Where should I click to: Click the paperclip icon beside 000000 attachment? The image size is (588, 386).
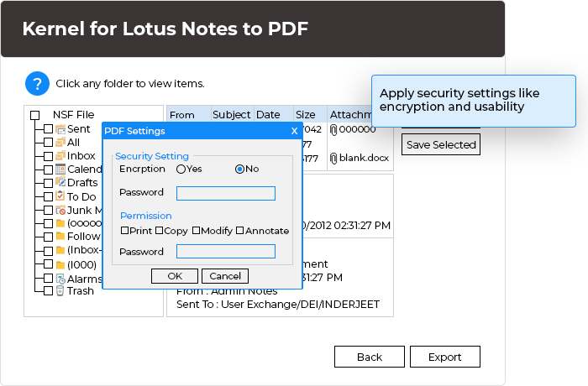pos(333,130)
